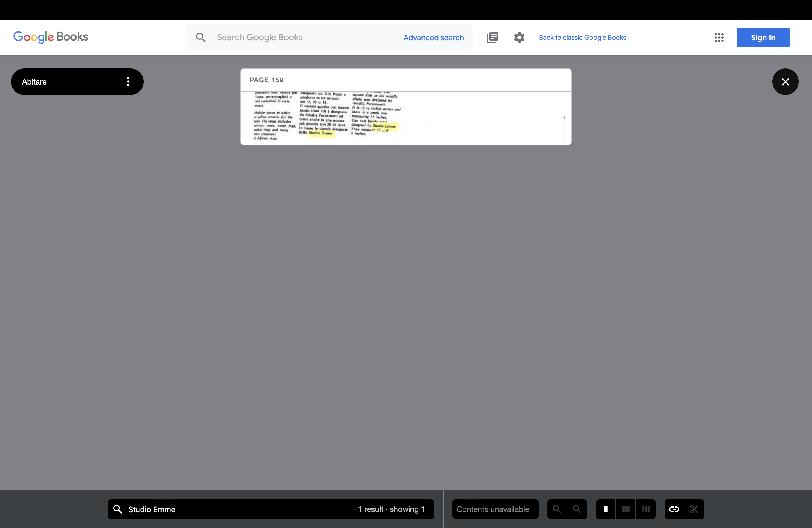This screenshot has height=528, width=812.
Task: Click the zoom out magnifier icon
Action: point(577,509)
